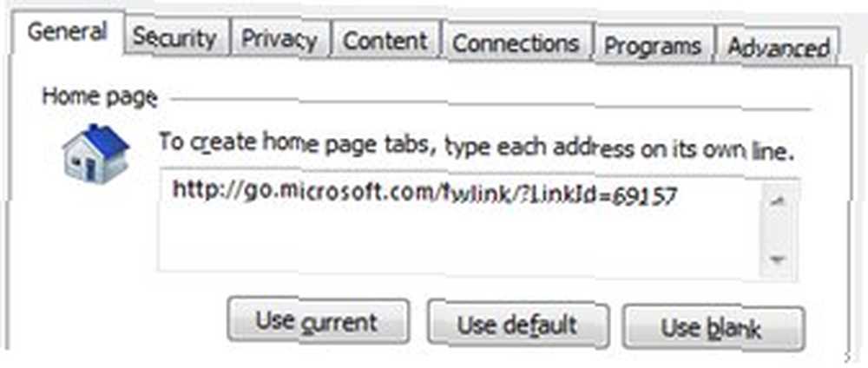Switch to the Advanced tab
Viewport: 868px width, 368px height.
pyautogui.click(x=778, y=47)
